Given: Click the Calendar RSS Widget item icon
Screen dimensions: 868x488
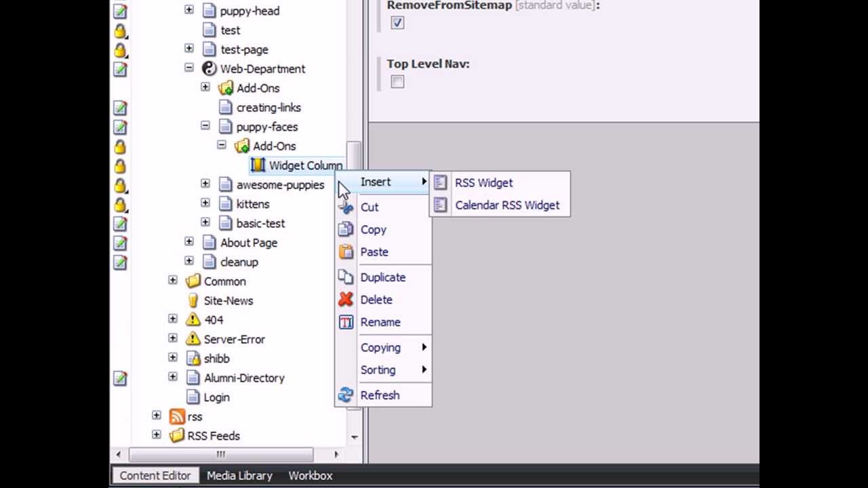Looking at the screenshot, I should pyautogui.click(x=441, y=205).
